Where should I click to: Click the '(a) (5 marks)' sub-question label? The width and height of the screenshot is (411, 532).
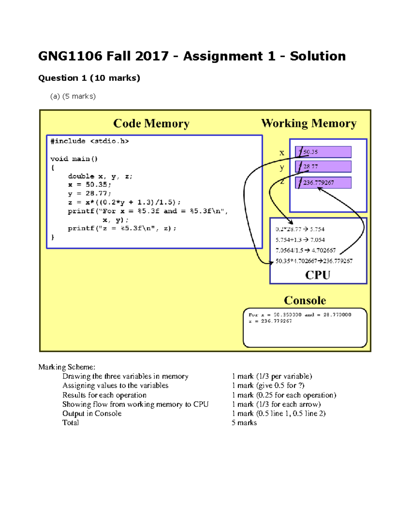[x=73, y=96]
